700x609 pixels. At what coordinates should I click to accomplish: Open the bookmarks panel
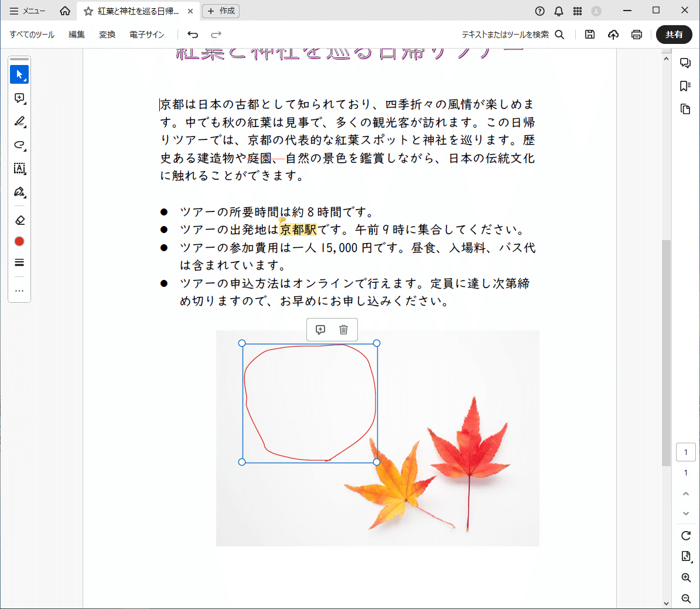(x=685, y=86)
